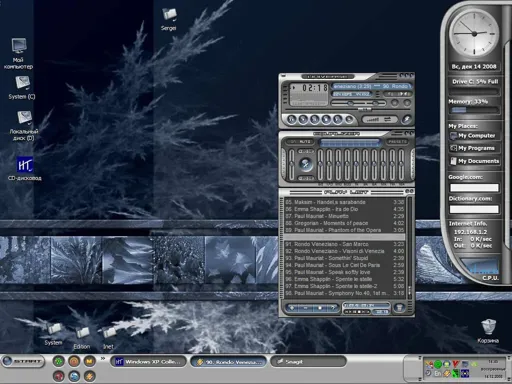The width and height of the screenshot is (512, 384).
Task: Toggle equalizer ON button
Action: 292,142
